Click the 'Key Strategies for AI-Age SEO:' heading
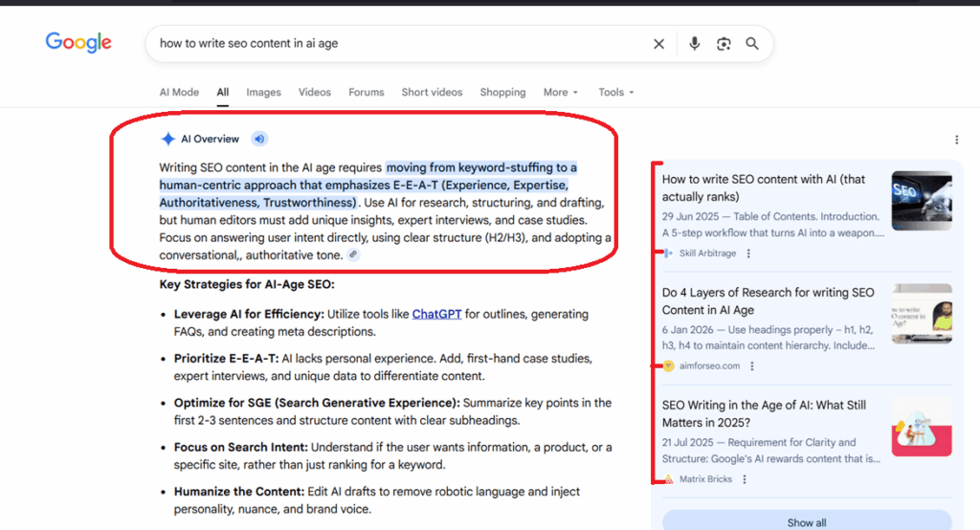The image size is (980, 530). pyautogui.click(x=247, y=284)
